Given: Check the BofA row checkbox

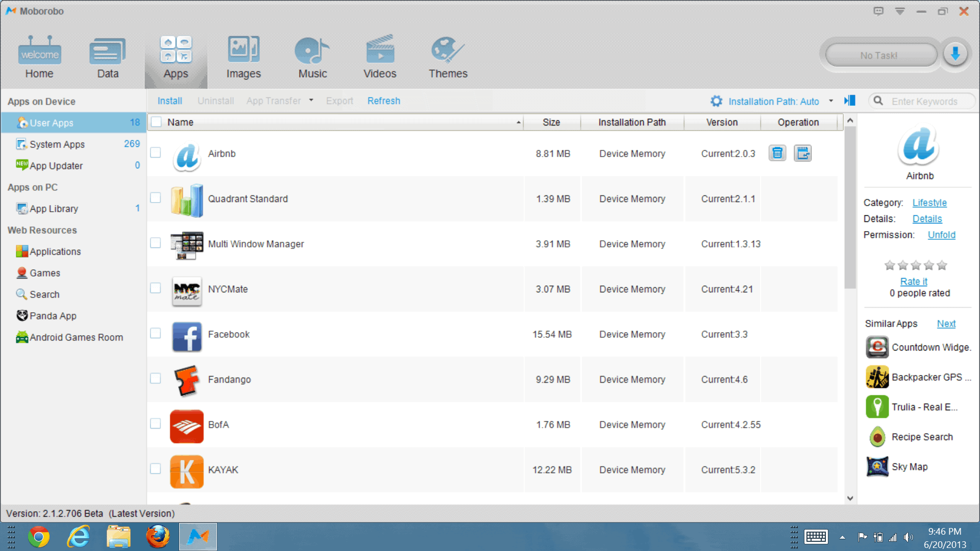Looking at the screenshot, I should (x=156, y=423).
